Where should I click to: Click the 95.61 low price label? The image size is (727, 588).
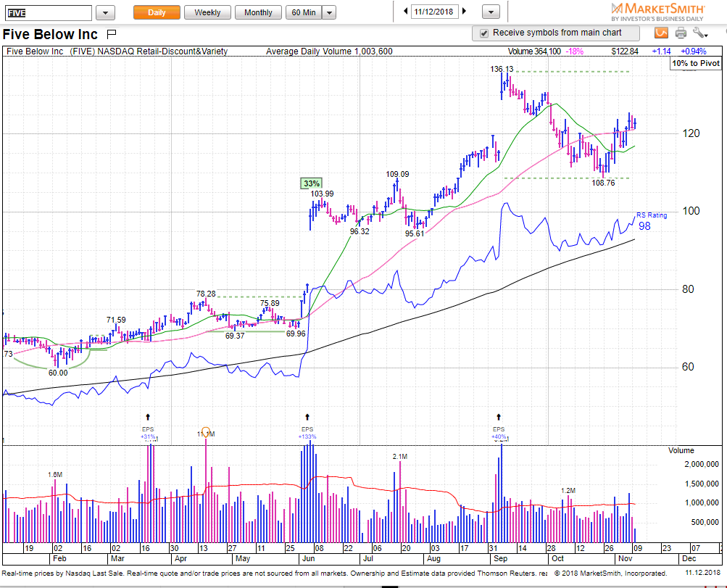click(x=415, y=233)
